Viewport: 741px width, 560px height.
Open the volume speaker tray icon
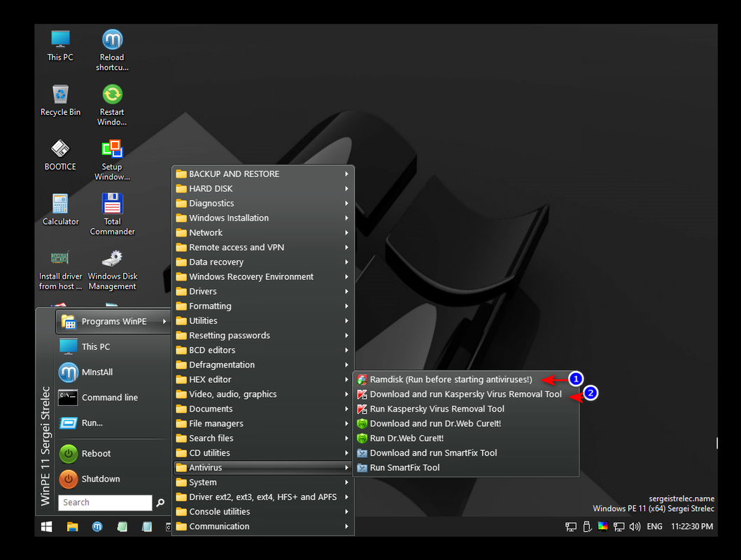(x=635, y=526)
